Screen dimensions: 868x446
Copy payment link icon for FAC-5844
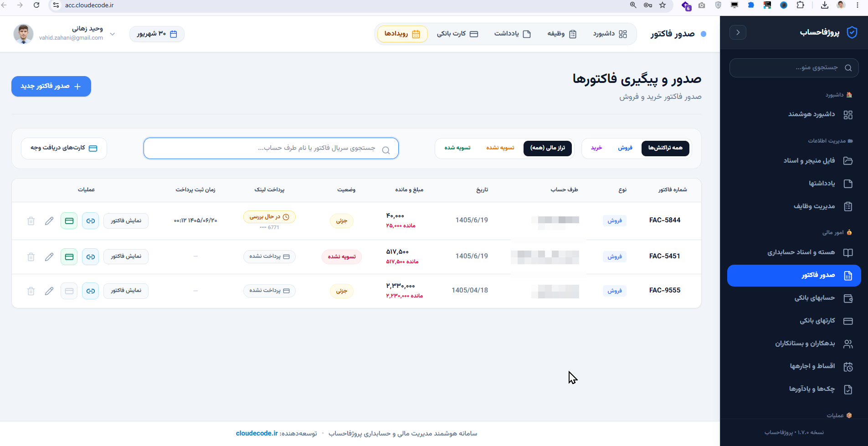click(x=91, y=221)
